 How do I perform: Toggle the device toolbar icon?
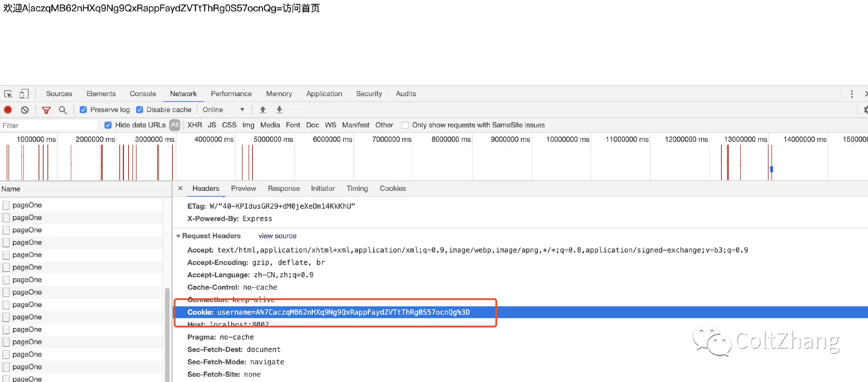(x=24, y=94)
